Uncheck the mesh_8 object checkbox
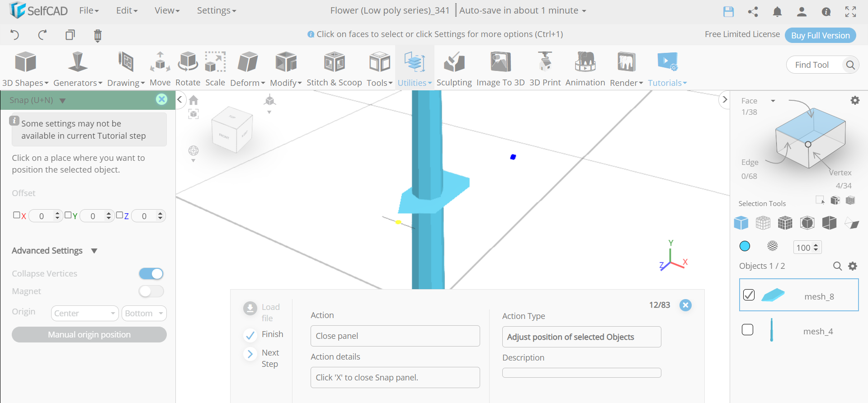 point(749,295)
